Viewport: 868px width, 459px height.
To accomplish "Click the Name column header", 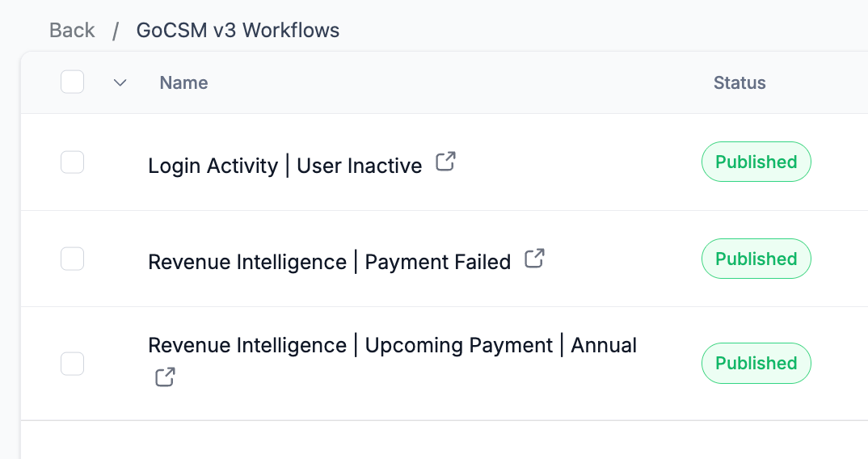I will 183,82.
